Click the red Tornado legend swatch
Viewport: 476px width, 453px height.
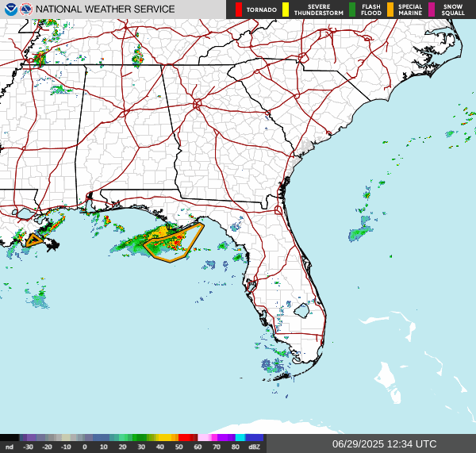239,10
